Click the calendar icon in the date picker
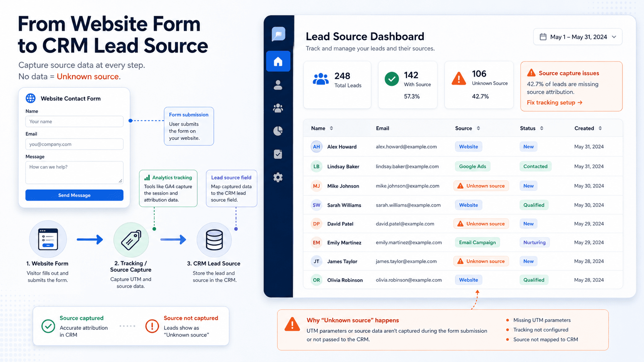The height and width of the screenshot is (362, 644). pyautogui.click(x=543, y=37)
